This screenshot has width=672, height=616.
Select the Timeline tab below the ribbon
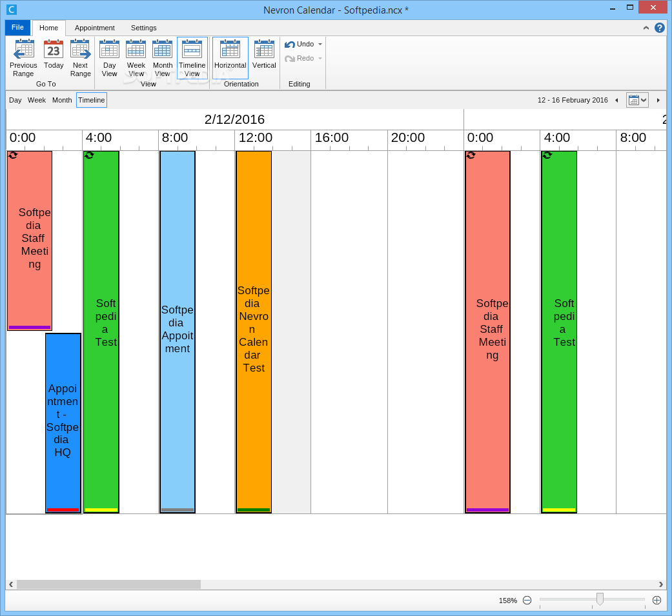(91, 100)
